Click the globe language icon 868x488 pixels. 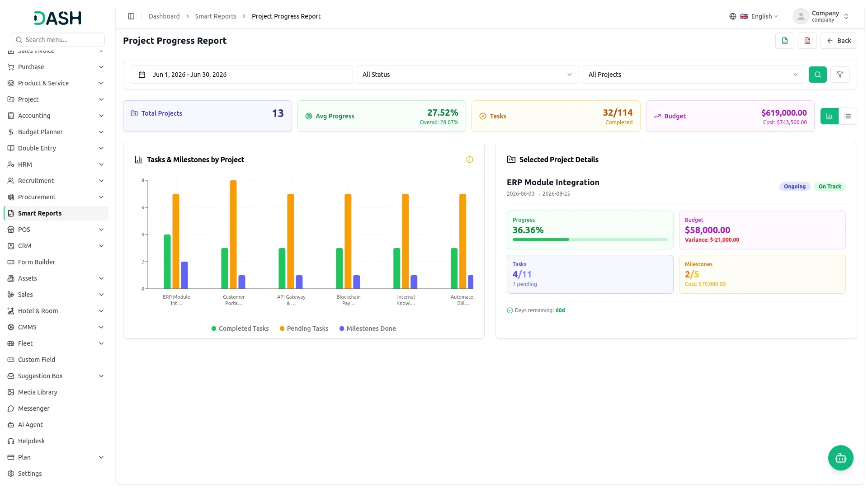tap(733, 16)
